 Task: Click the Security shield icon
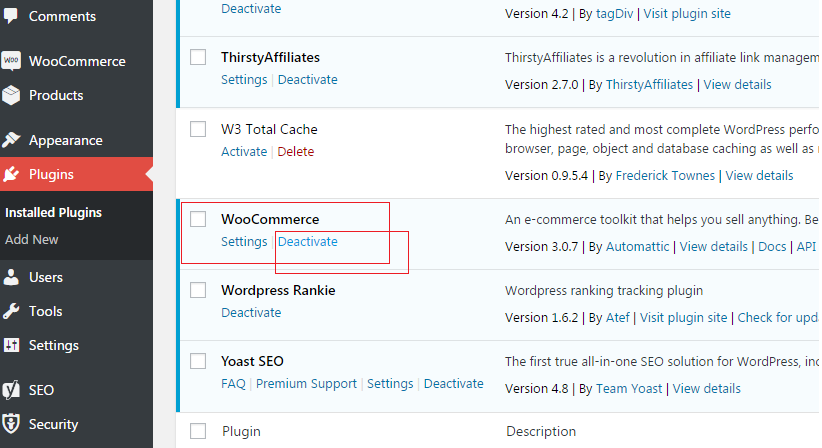coord(11,424)
